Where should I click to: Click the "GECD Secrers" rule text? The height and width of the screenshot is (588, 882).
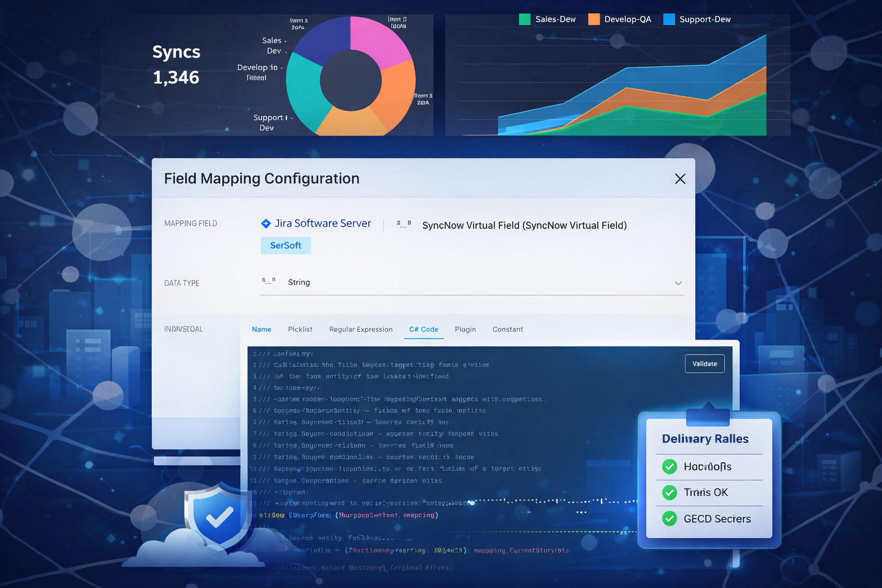pos(717,519)
